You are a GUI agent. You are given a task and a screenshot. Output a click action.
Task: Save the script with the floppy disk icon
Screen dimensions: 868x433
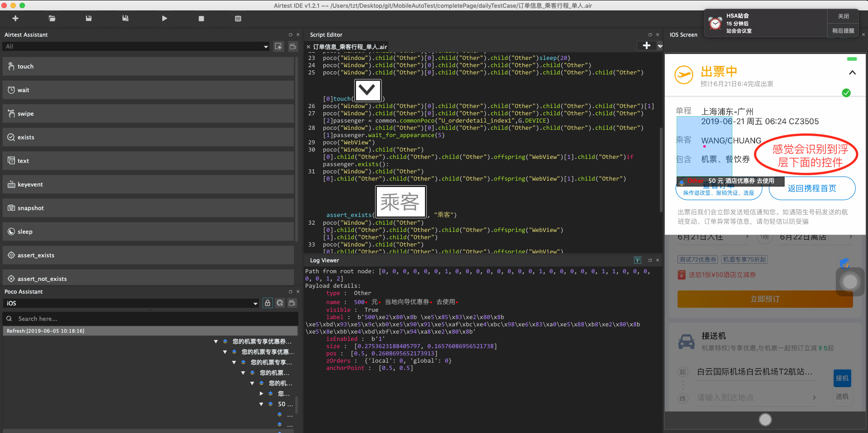pos(89,19)
